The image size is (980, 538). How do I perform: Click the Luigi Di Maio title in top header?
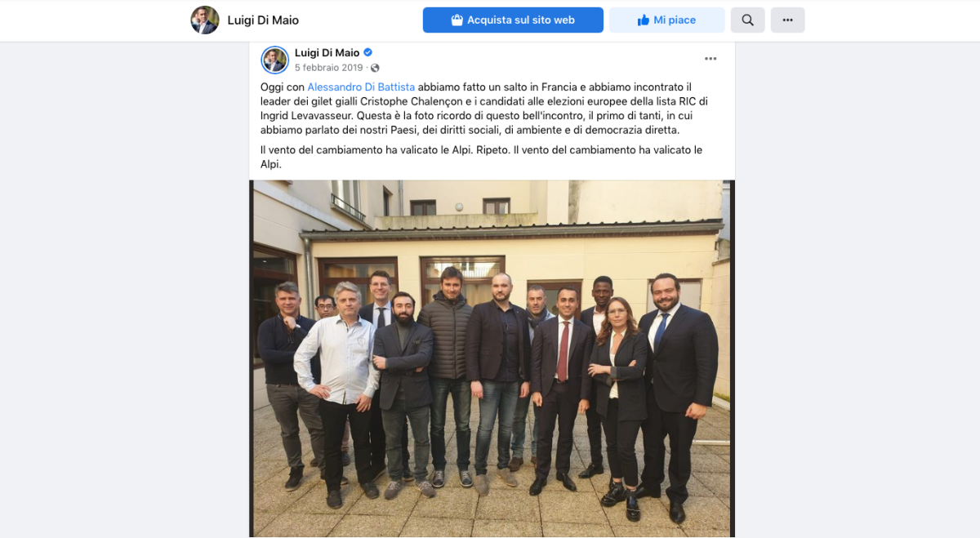[x=263, y=20]
